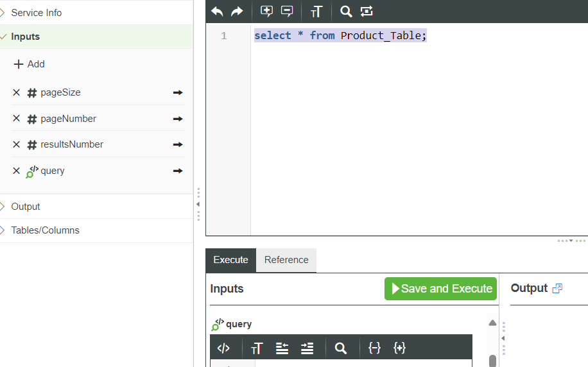Screen dimensions: 588x367
Task: Click the redo arrow in editor toolbar
Action: 237,11
